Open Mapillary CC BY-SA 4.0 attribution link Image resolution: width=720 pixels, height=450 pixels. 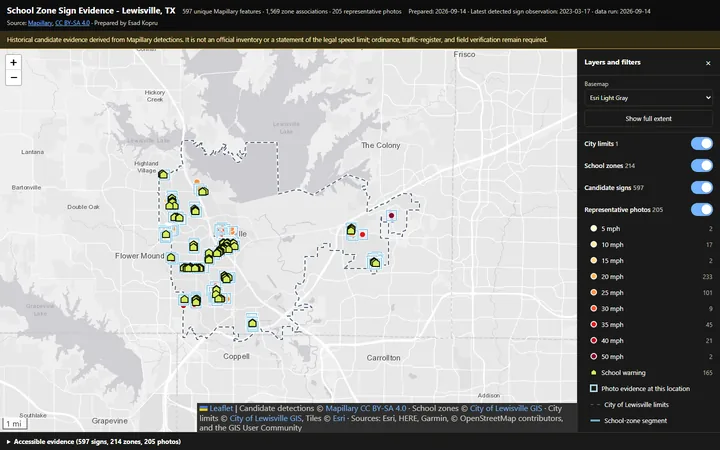(366, 408)
